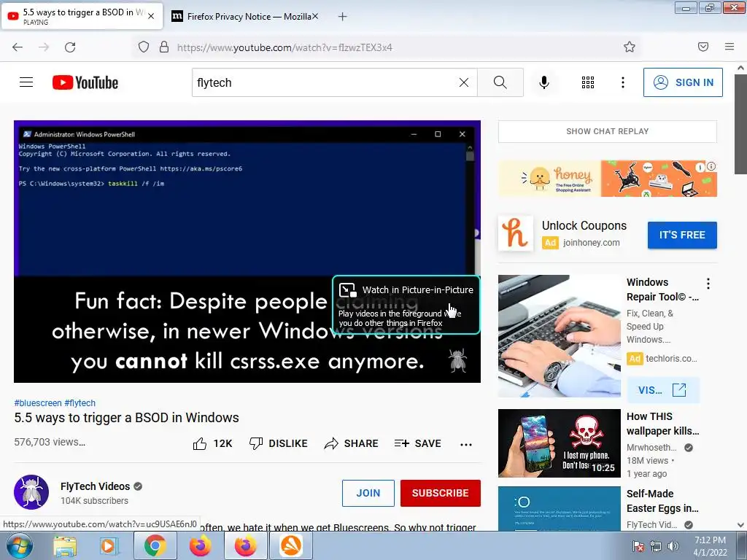Subscribe to FlyTech Videos
The image size is (747, 560).
[440, 493]
